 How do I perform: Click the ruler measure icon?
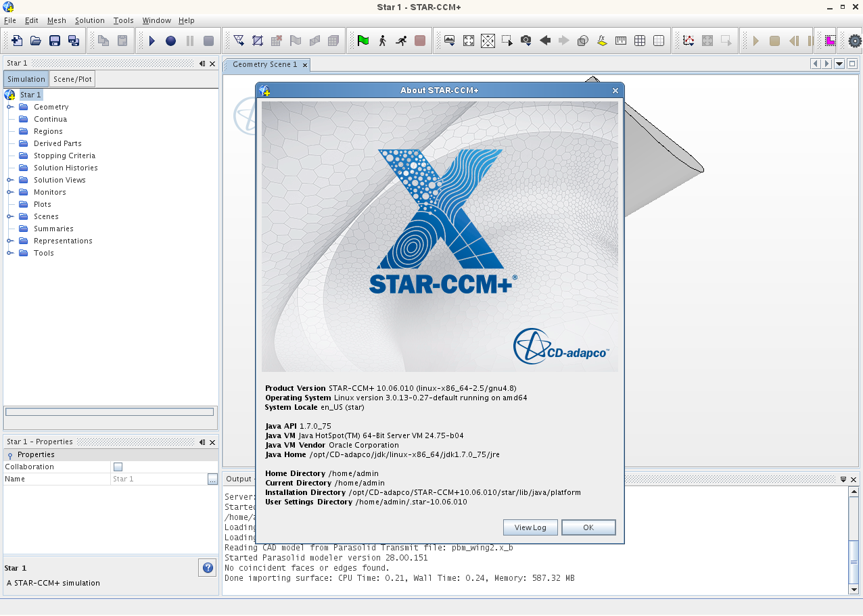click(x=621, y=41)
